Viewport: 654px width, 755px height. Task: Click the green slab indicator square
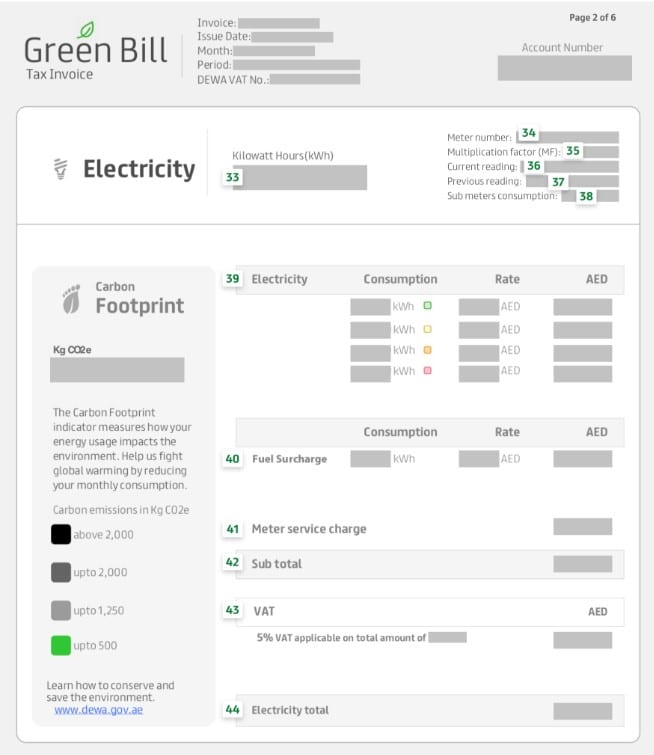point(427,306)
